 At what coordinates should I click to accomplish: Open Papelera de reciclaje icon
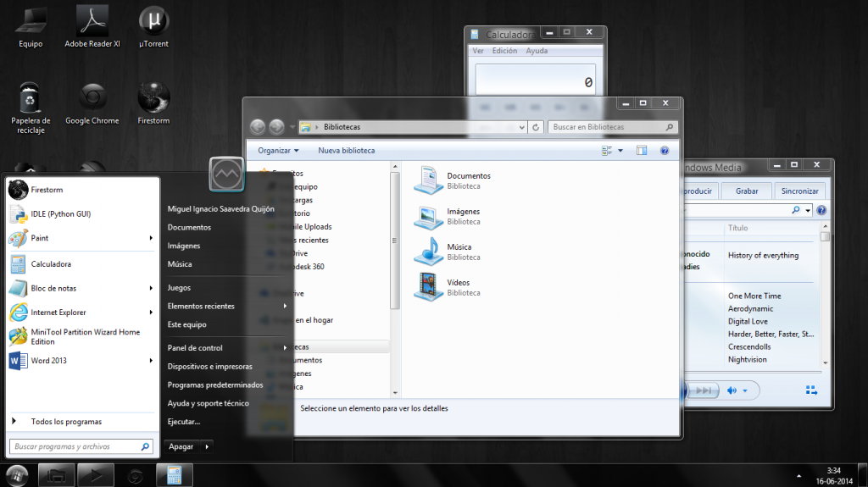click(31, 108)
